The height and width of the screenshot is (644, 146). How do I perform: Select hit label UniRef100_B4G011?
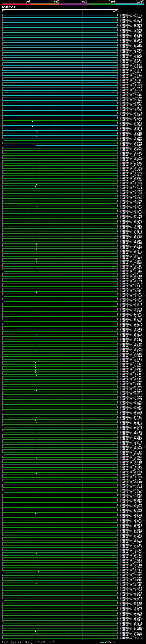pyautogui.click(x=131, y=118)
